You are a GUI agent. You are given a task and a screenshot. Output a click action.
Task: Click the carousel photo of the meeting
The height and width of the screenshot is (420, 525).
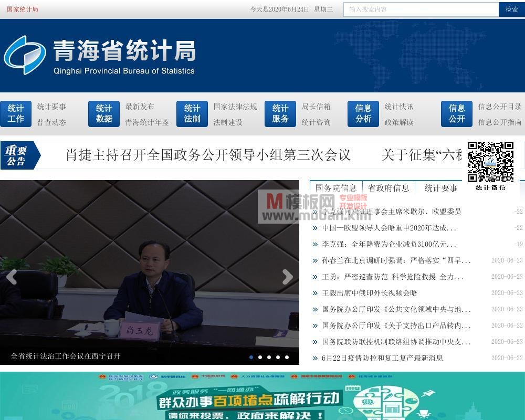point(149,272)
